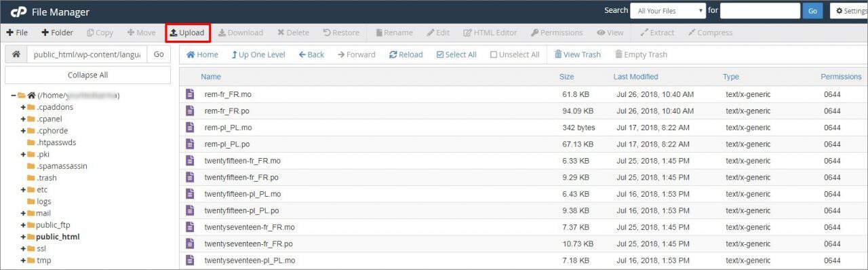Create a new Folder from toolbar
Image resolution: width=868 pixels, height=270 pixels.
pyautogui.click(x=57, y=33)
